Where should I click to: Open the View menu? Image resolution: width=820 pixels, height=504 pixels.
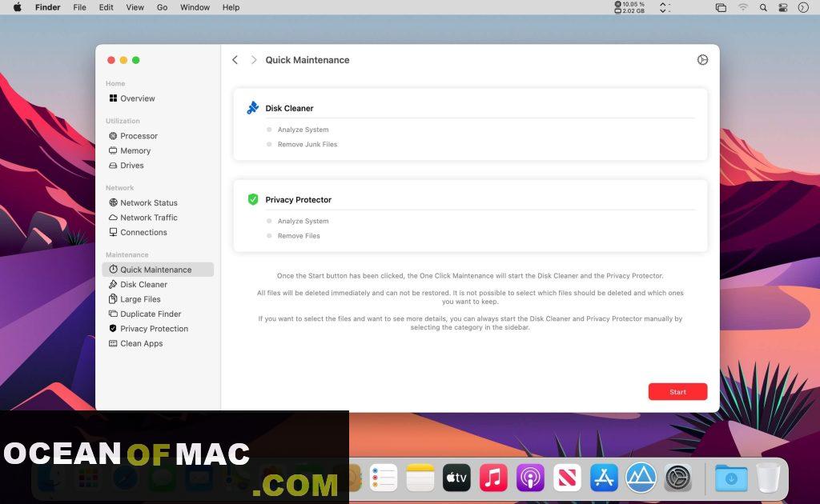(135, 7)
